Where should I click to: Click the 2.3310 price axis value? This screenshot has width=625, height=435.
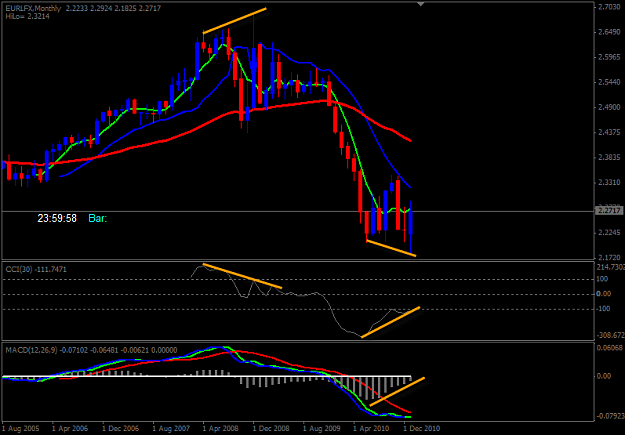click(608, 183)
